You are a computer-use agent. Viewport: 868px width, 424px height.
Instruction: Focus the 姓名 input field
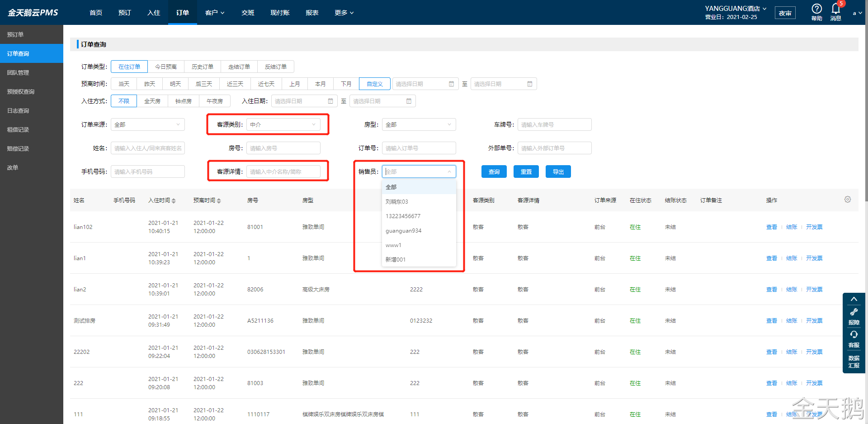[x=148, y=148]
